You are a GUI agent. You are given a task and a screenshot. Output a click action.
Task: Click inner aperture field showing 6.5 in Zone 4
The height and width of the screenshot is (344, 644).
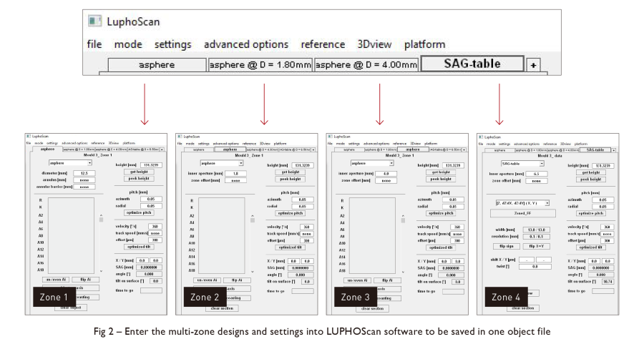coord(537,174)
